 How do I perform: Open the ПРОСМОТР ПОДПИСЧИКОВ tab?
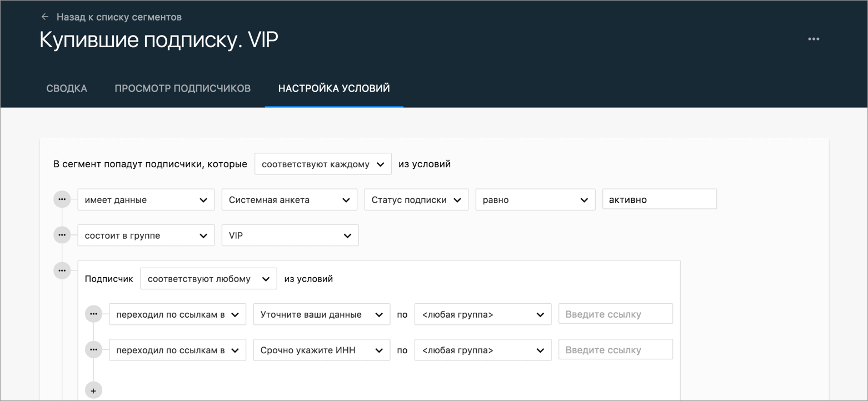(x=182, y=88)
